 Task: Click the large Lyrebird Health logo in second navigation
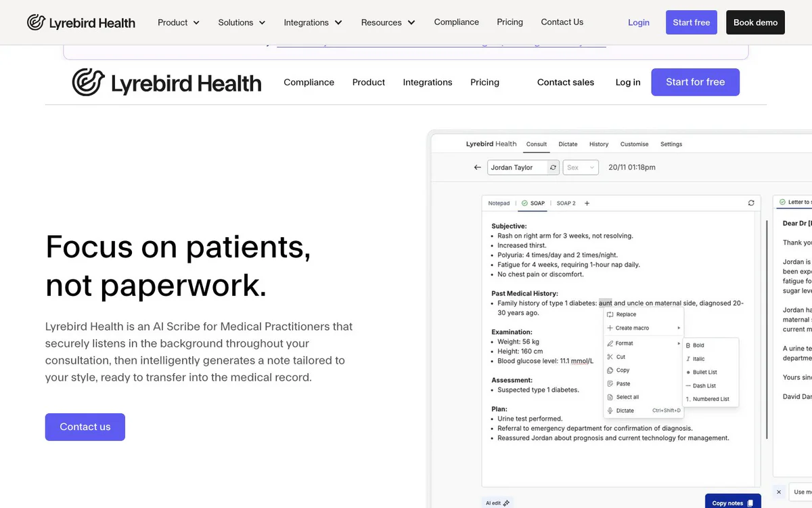click(166, 83)
